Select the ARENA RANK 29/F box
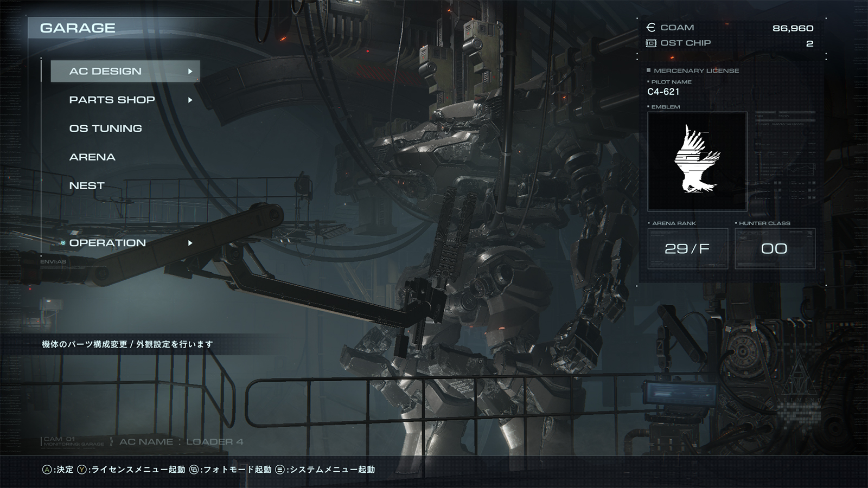The image size is (868, 488). (x=688, y=248)
